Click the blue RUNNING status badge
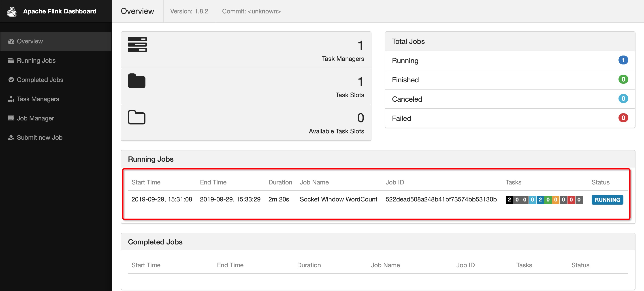 [607, 200]
